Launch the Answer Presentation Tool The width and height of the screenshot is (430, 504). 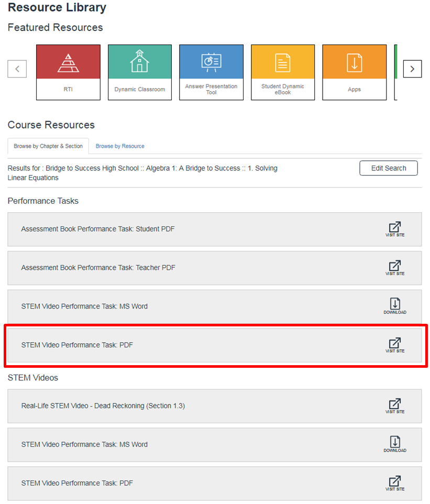(x=211, y=72)
